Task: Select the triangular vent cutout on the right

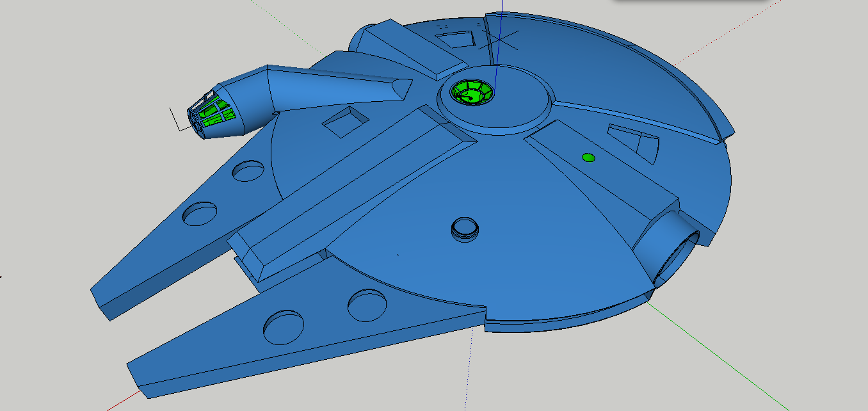Action: coord(631,138)
